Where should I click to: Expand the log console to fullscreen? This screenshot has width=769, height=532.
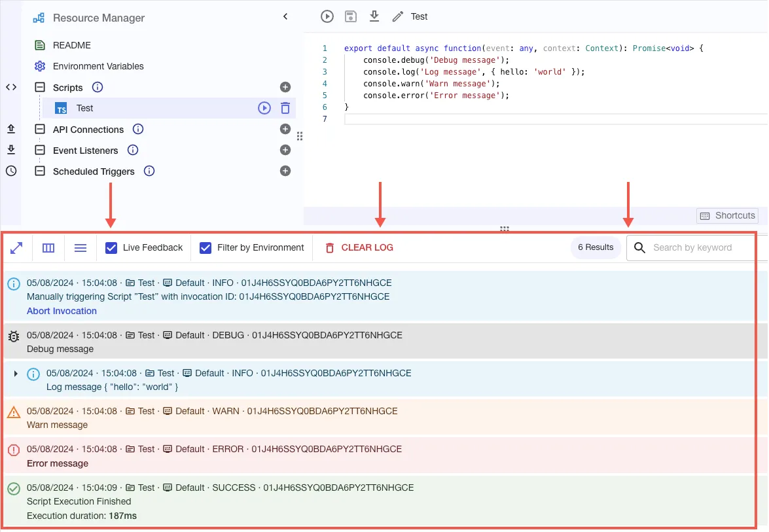click(x=16, y=248)
